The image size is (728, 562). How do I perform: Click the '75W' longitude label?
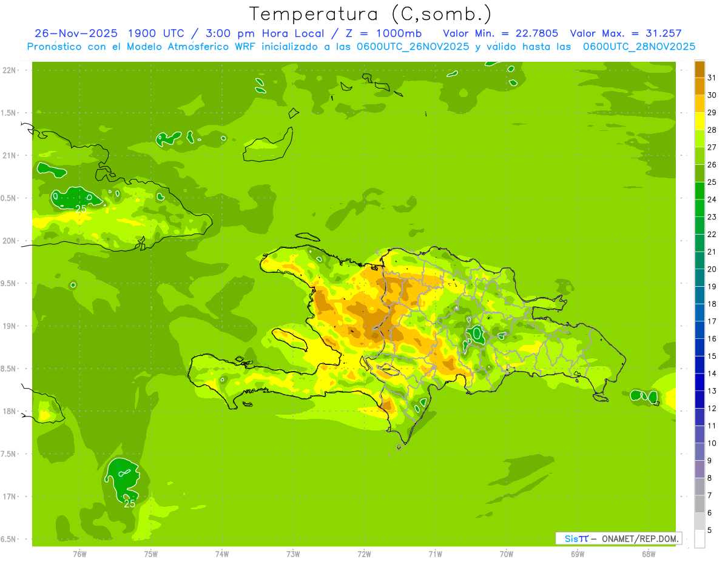pos(150,554)
